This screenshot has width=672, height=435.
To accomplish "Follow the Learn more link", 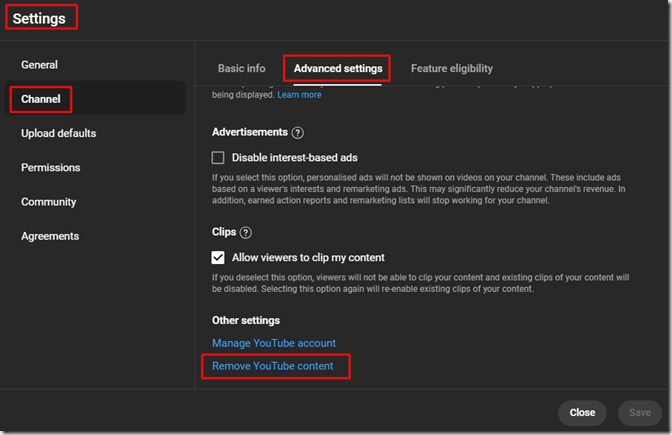I will (x=299, y=95).
